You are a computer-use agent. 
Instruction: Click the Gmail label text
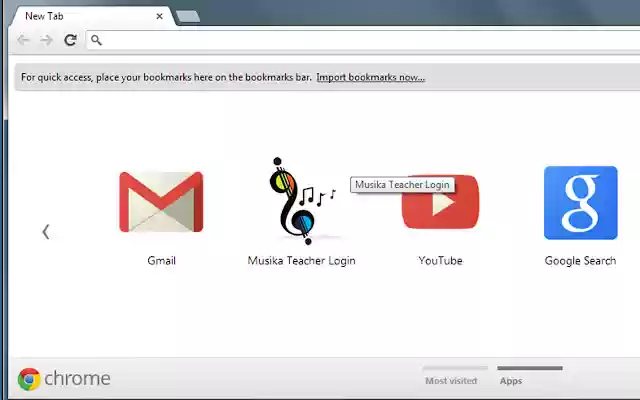(162, 260)
